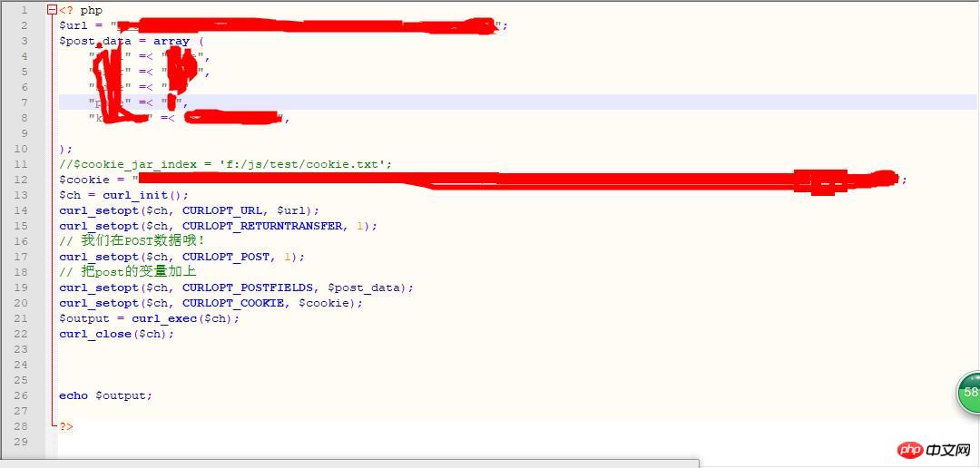The image size is (980, 468).
Task: Select line number 19 in the gutter
Action: coord(21,288)
